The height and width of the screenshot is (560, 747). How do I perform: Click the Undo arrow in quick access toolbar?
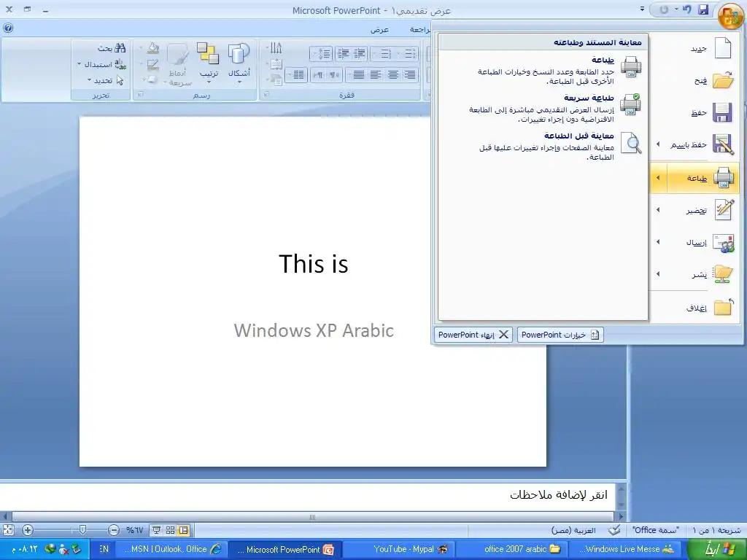pos(686,9)
